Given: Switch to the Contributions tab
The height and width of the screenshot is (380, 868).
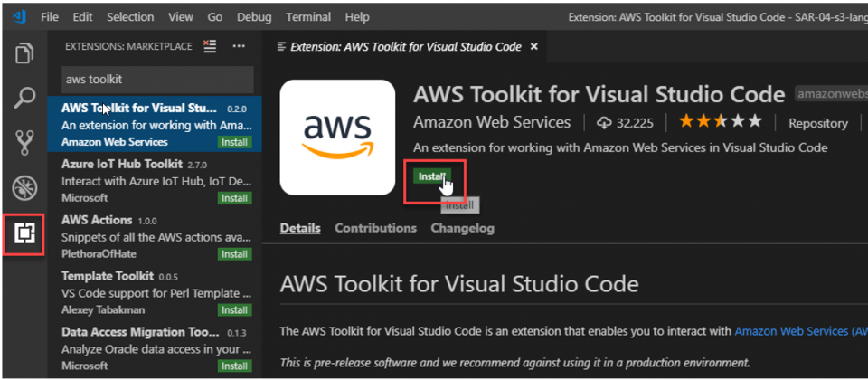Looking at the screenshot, I should tap(375, 228).
